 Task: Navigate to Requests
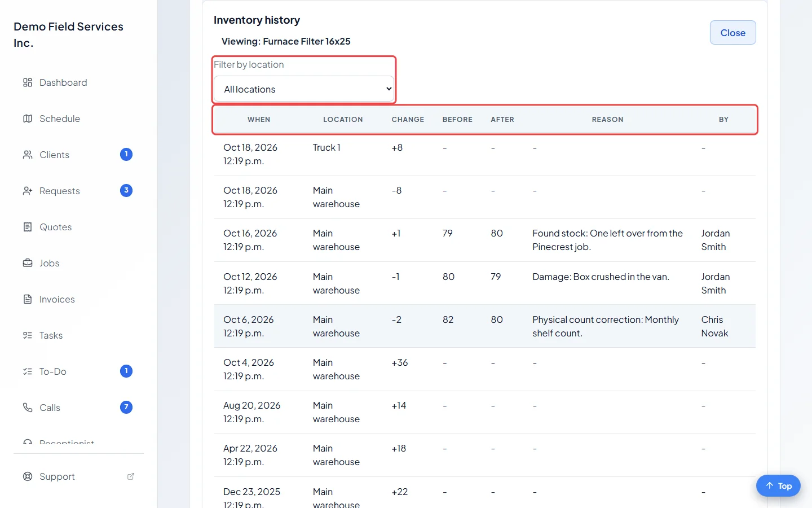pyautogui.click(x=79, y=191)
